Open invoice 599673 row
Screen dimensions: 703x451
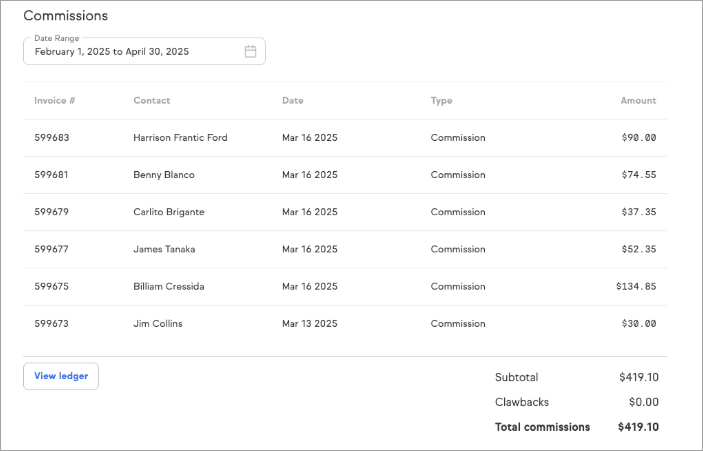(52, 324)
